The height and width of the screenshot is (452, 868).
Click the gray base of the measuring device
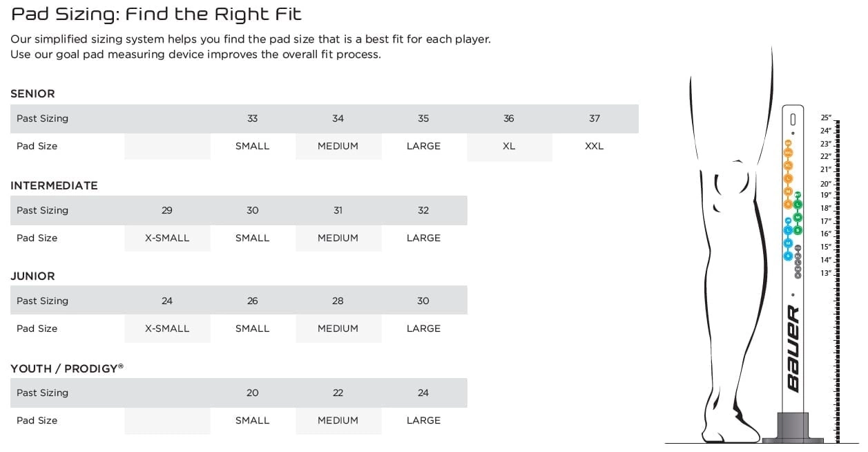[793, 426]
